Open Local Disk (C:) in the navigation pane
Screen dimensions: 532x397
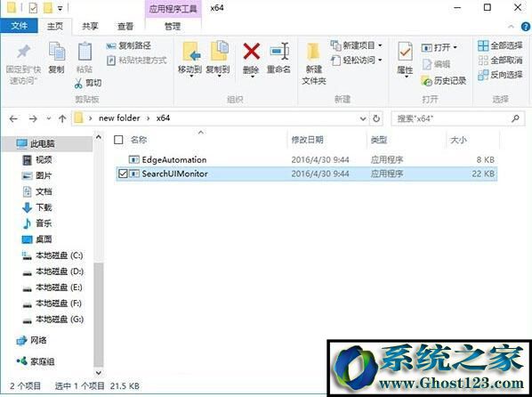pos(52,255)
